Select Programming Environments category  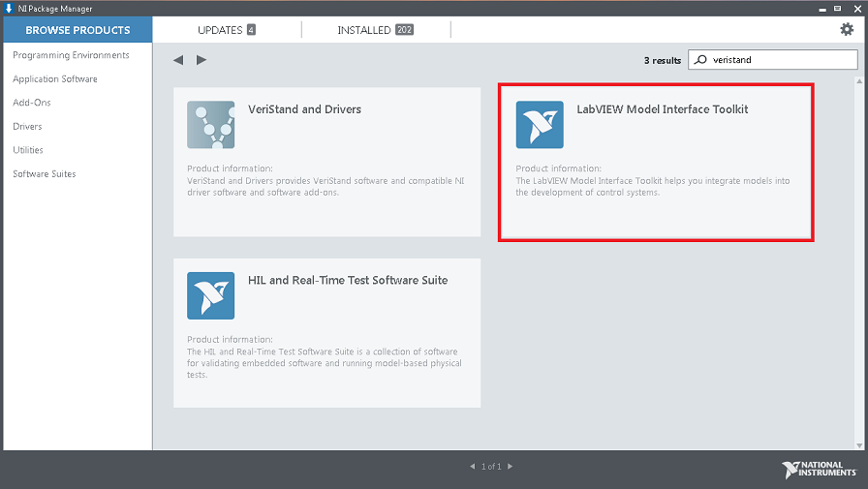tap(71, 55)
